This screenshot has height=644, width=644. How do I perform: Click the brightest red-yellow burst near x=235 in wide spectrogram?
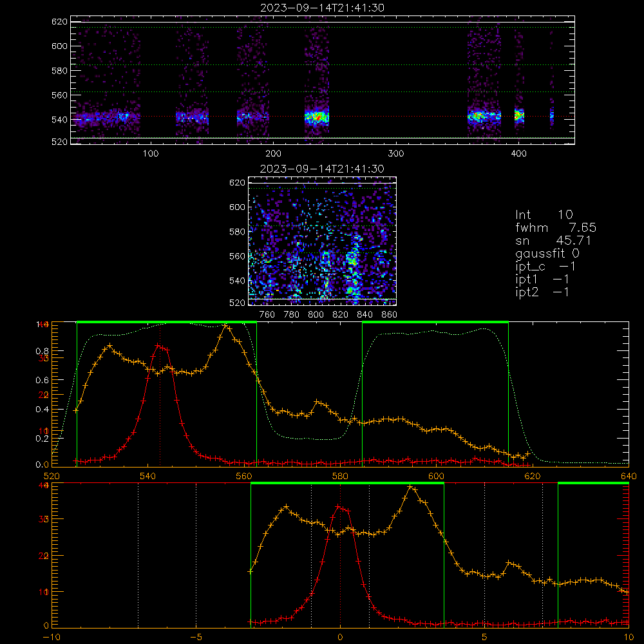(317, 117)
